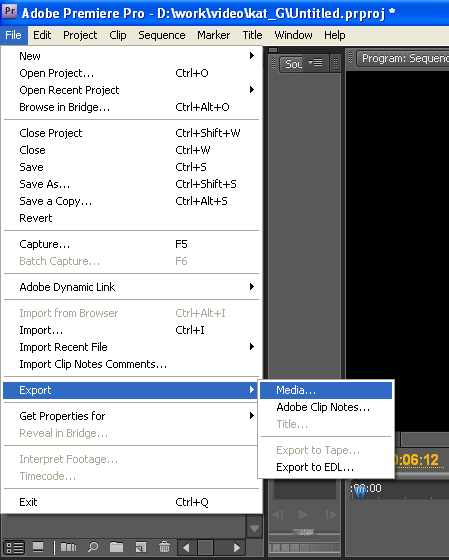
Task: Open the Sequence menu in menu bar
Action: click(x=162, y=35)
